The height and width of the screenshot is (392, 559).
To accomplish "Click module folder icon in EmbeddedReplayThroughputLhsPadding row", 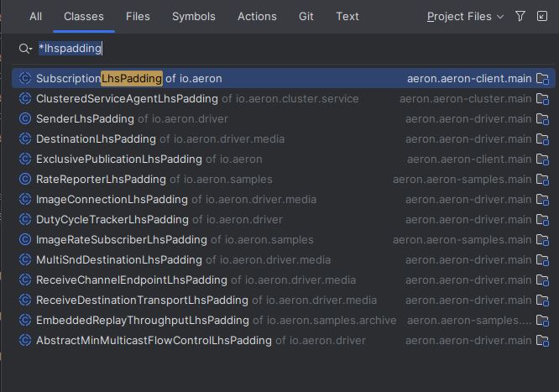I will point(542,321).
